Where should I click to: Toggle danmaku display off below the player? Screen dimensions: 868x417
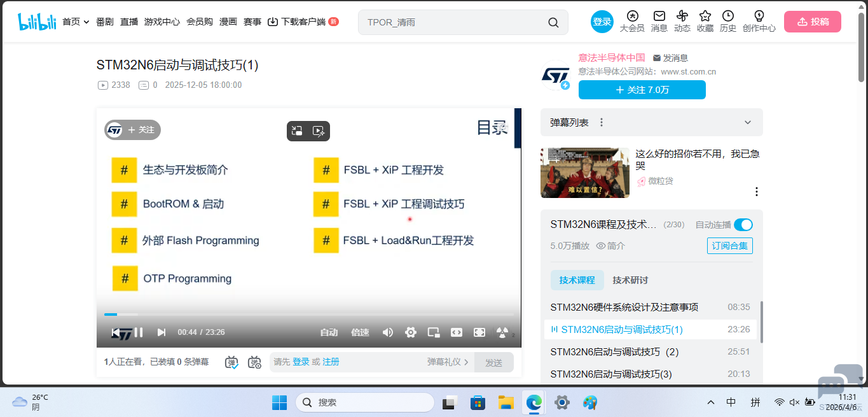pos(230,362)
